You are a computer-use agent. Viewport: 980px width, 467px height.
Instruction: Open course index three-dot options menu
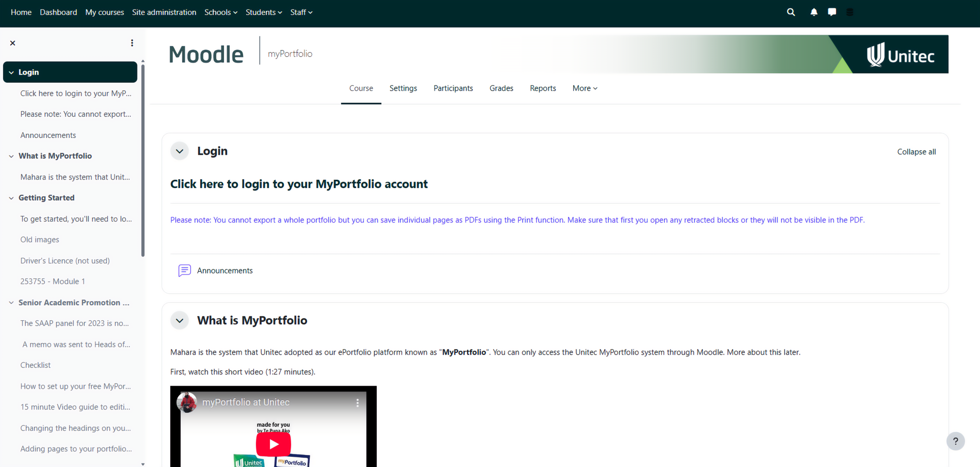click(132, 43)
